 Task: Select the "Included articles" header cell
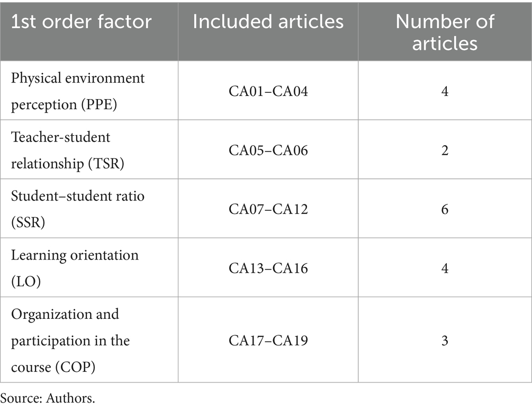pos(268,22)
